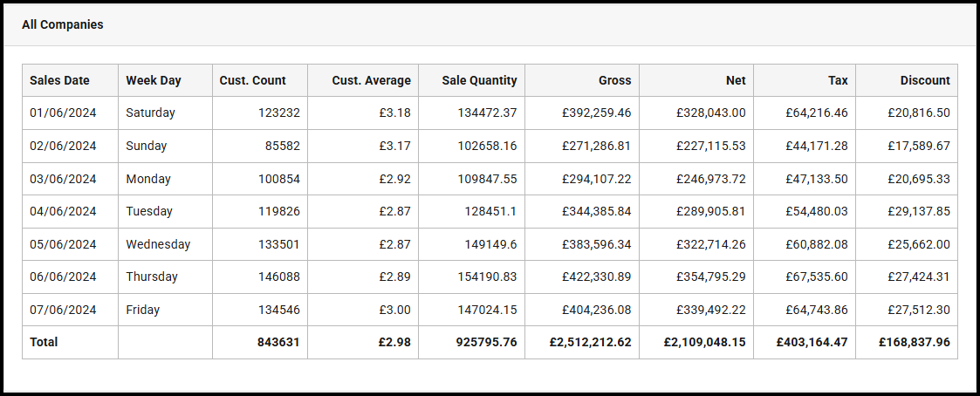
Task: Click the Sales Date column header
Action: tap(59, 80)
